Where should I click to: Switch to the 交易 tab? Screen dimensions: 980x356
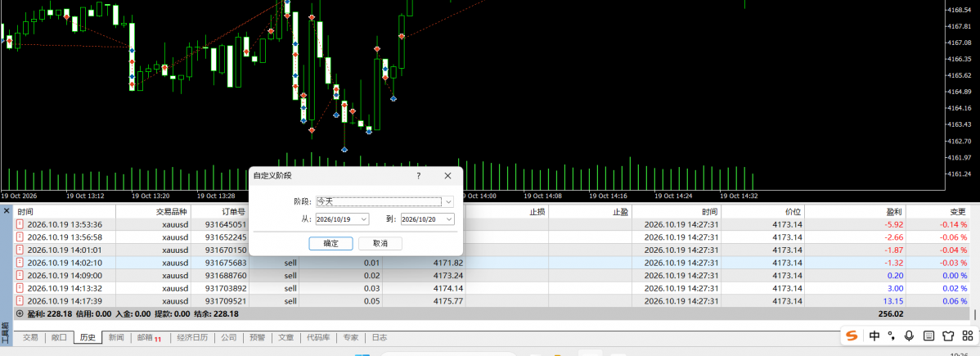point(30,337)
